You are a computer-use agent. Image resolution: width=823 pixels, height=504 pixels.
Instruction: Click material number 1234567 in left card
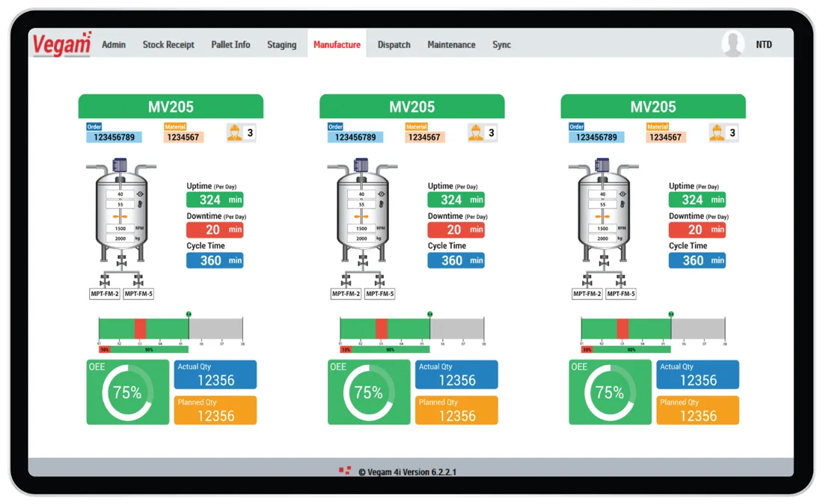183,138
